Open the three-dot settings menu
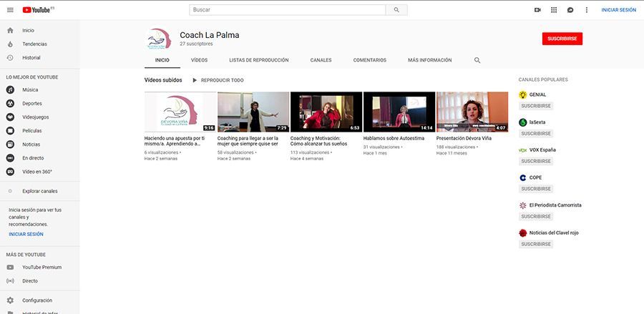 click(587, 10)
